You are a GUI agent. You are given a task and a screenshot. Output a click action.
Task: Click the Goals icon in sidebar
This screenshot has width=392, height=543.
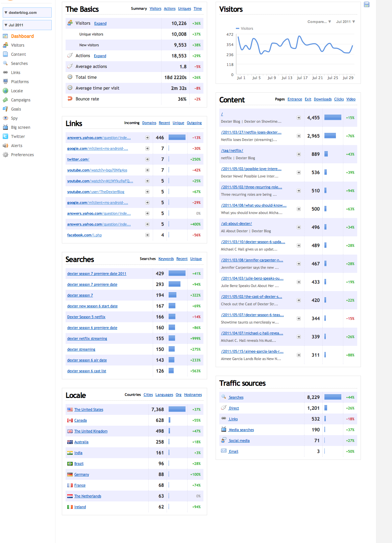click(5, 109)
